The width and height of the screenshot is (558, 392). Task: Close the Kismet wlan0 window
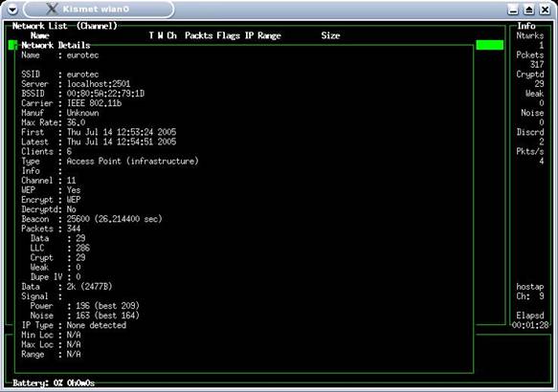click(545, 10)
